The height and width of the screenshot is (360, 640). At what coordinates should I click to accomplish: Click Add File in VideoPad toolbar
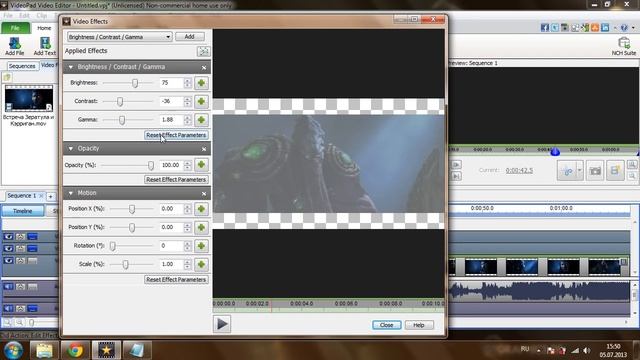click(14, 46)
